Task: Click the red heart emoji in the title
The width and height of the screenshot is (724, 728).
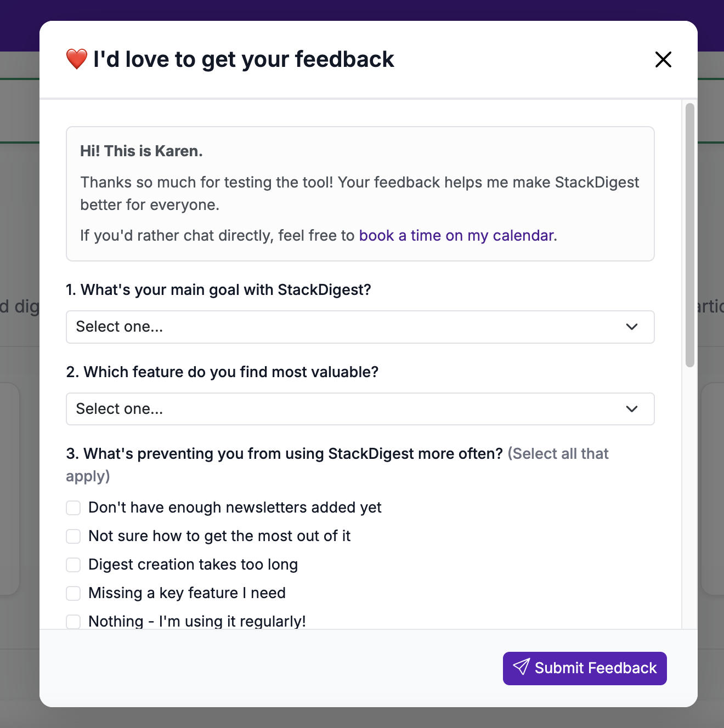Action: [x=77, y=59]
